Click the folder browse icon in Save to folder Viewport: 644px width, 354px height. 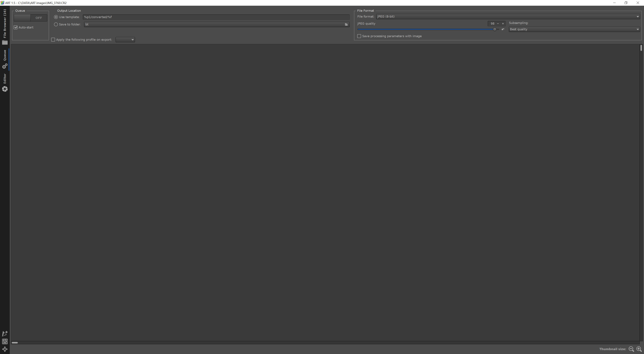tap(346, 24)
